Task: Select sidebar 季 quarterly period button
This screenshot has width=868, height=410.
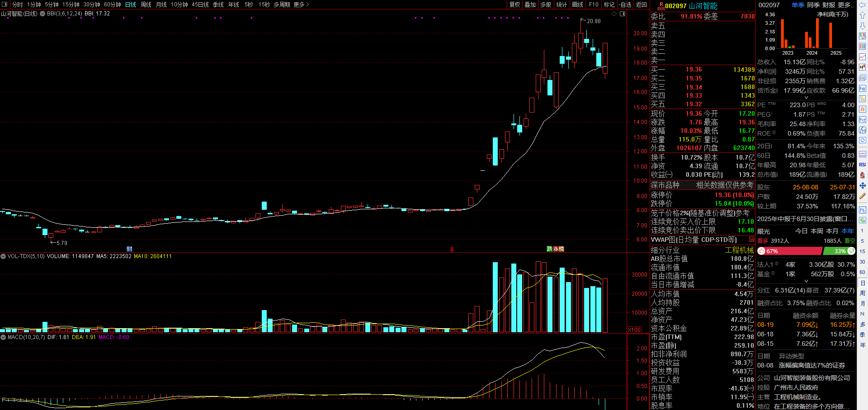Action: click(862, 335)
